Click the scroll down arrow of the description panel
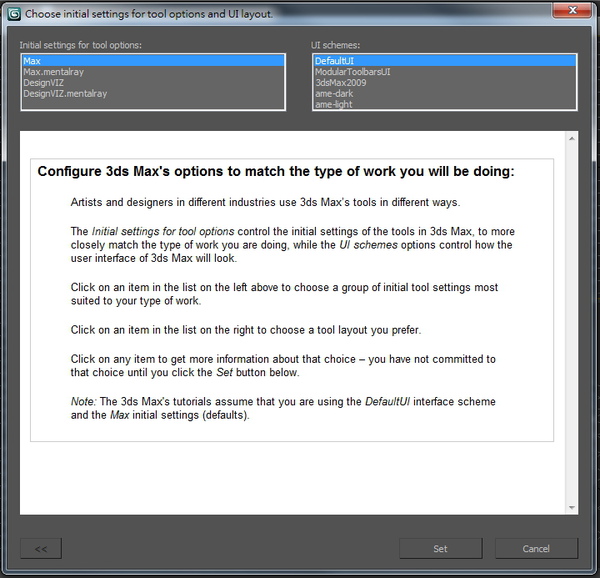 click(x=572, y=508)
